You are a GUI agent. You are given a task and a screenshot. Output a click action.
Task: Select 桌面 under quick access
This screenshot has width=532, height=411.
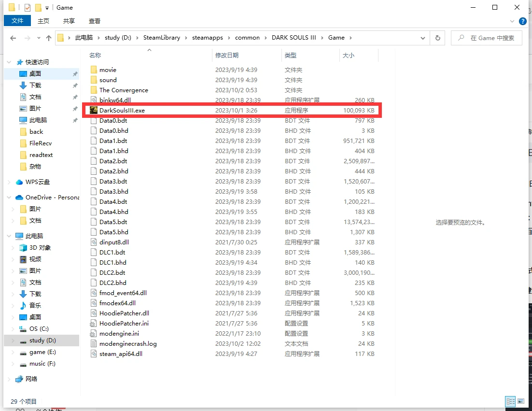tap(42, 73)
